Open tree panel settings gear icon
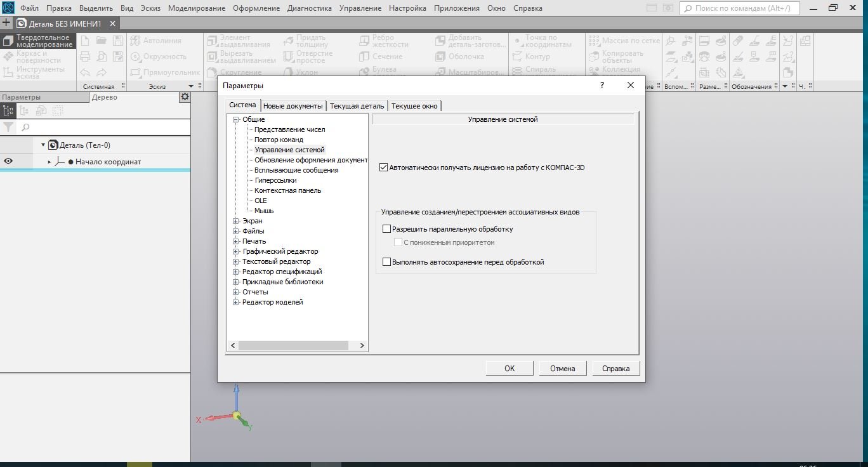Viewport: 868px width, 467px height. 185,97
